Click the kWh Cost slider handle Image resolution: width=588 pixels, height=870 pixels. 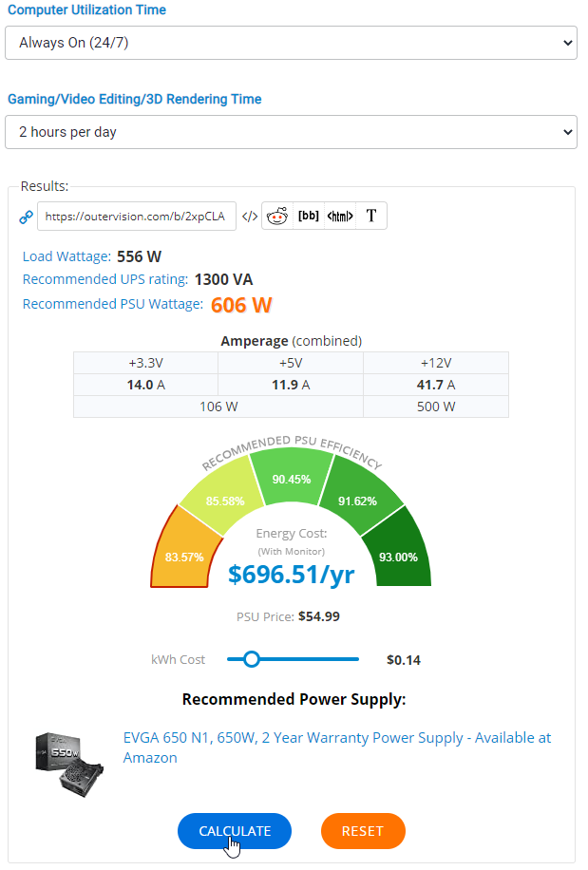251,659
